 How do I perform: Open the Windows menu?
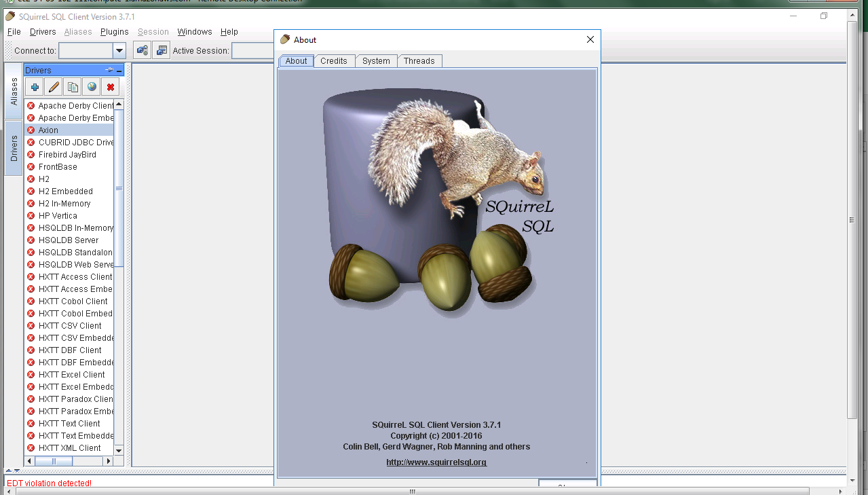[195, 32]
